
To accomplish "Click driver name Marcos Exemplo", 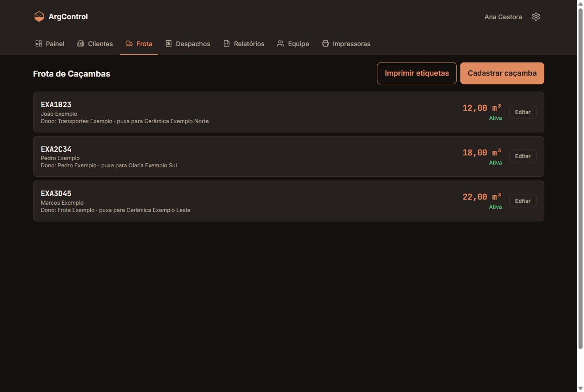I will (62, 203).
